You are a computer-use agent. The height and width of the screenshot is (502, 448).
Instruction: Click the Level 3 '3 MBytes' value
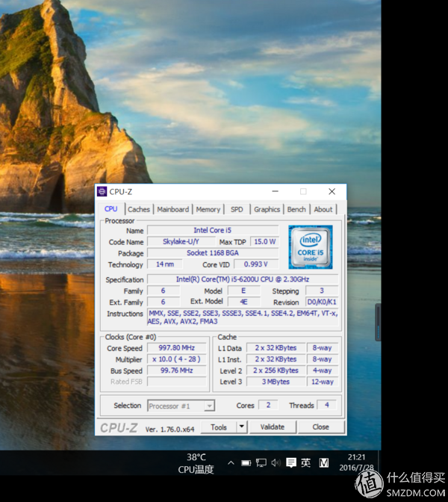click(276, 382)
